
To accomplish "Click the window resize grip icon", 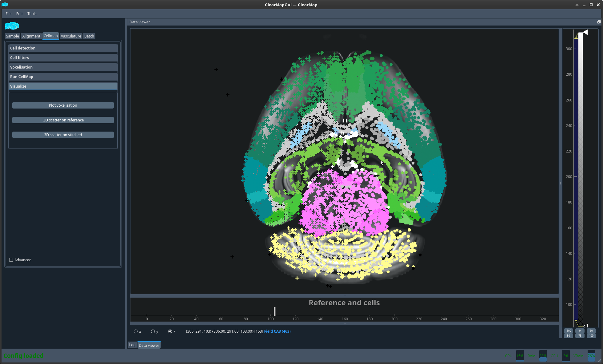I will coord(599,361).
